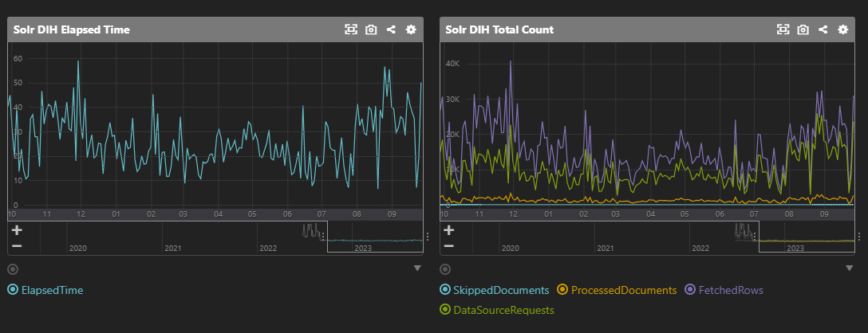The image size is (868, 333).
Task: Click the Solr DIH Total Count panel title
Action: coord(499,29)
